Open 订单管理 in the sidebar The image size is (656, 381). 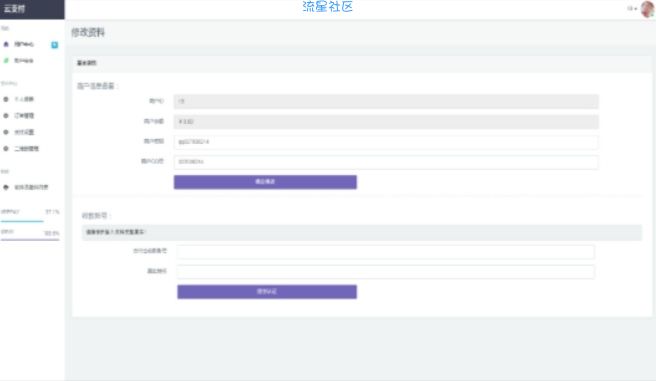point(24,115)
